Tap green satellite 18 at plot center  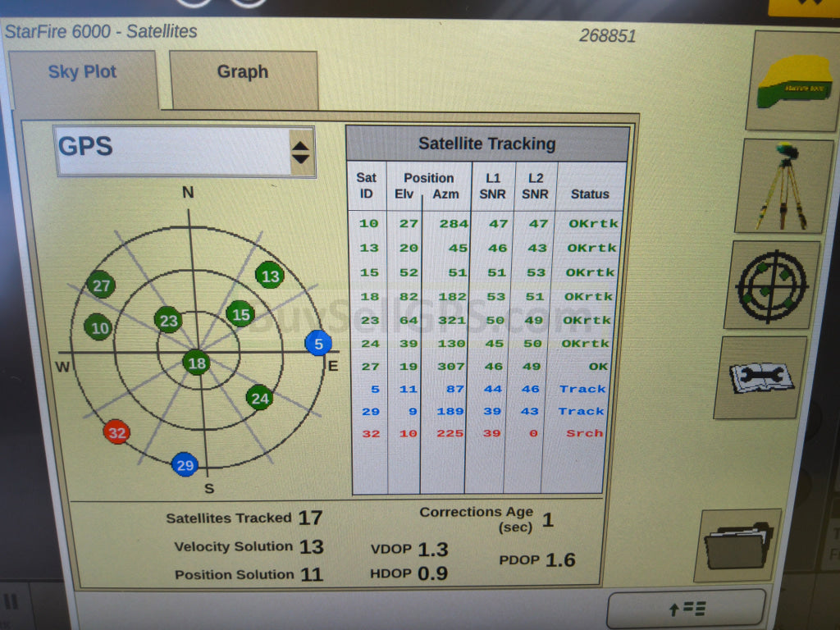pyautogui.click(x=196, y=363)
